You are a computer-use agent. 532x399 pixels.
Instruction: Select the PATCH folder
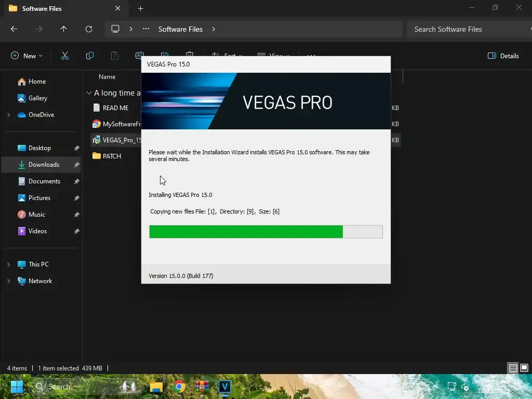point(112,156)
